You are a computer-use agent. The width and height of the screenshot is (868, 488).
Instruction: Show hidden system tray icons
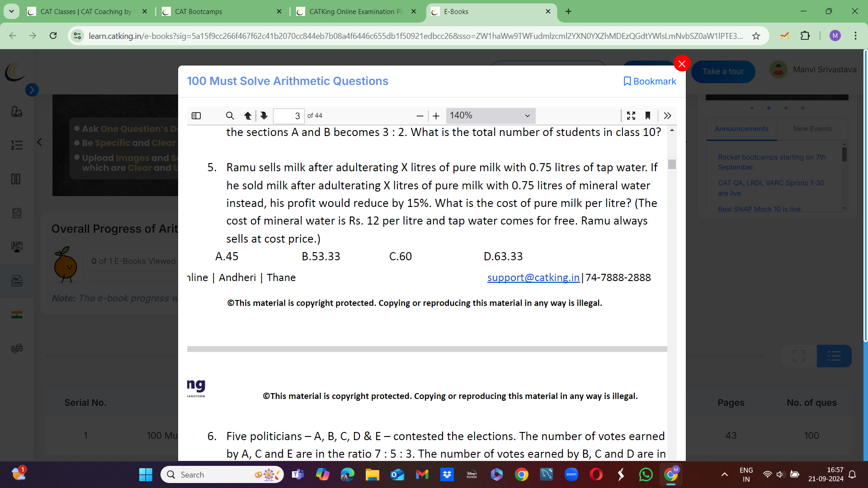pos(724,474)
